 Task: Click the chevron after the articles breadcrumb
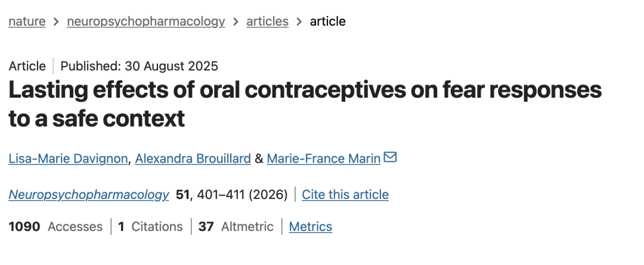tap(299, 22)
